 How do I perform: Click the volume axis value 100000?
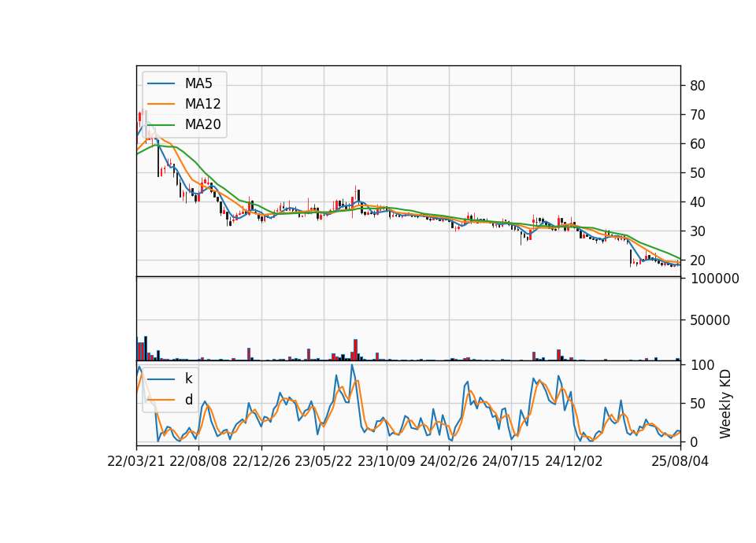pos(715,279)
